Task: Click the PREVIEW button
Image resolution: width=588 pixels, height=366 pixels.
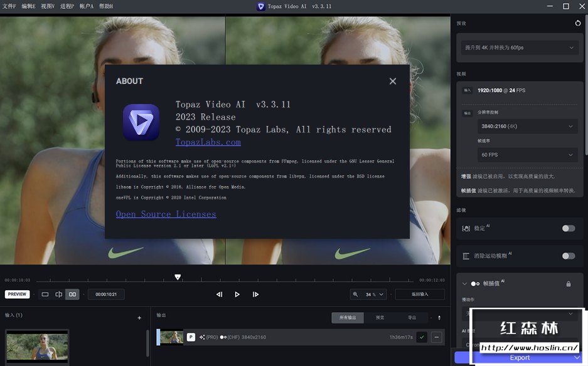Action: [x=17, y=294]
